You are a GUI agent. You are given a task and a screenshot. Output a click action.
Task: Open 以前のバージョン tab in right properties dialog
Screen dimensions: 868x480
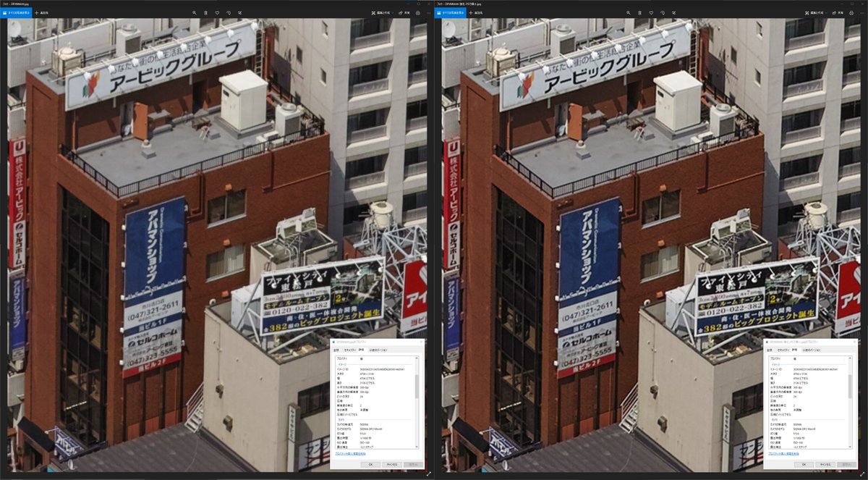click(x=811, y=349)
